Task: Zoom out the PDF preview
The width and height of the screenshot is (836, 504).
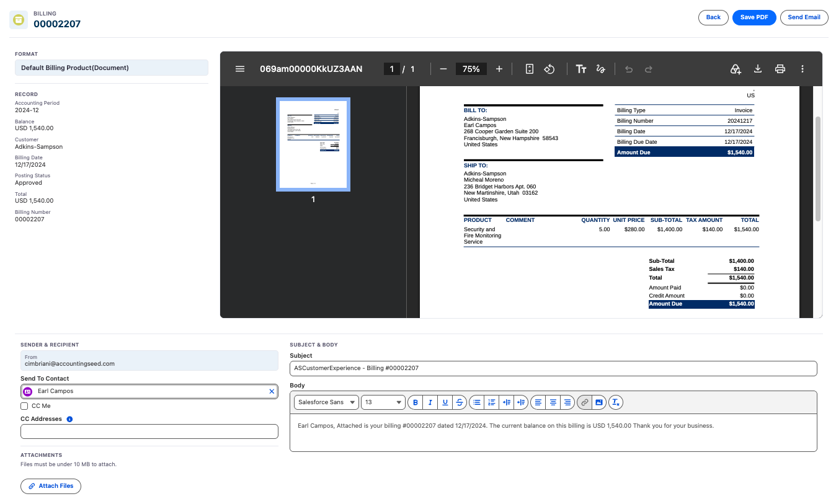Action: [x=443, y=69]
